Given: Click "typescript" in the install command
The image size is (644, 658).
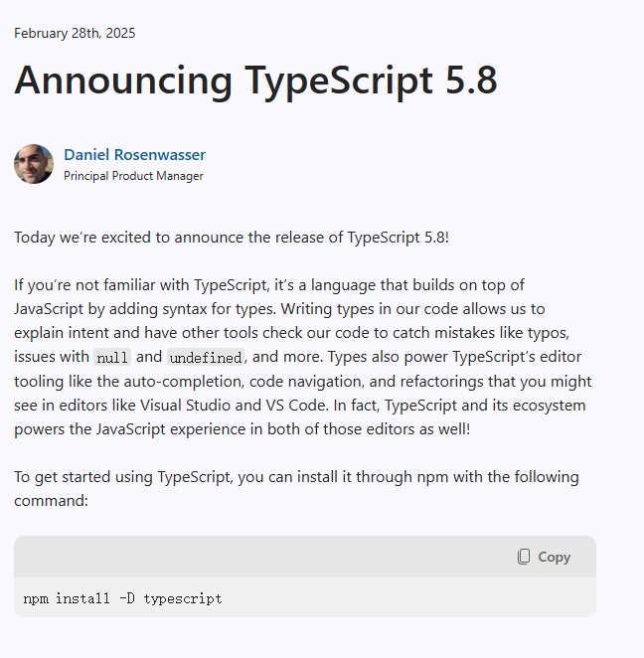Looking at the screenshot, I should [183, 598].
